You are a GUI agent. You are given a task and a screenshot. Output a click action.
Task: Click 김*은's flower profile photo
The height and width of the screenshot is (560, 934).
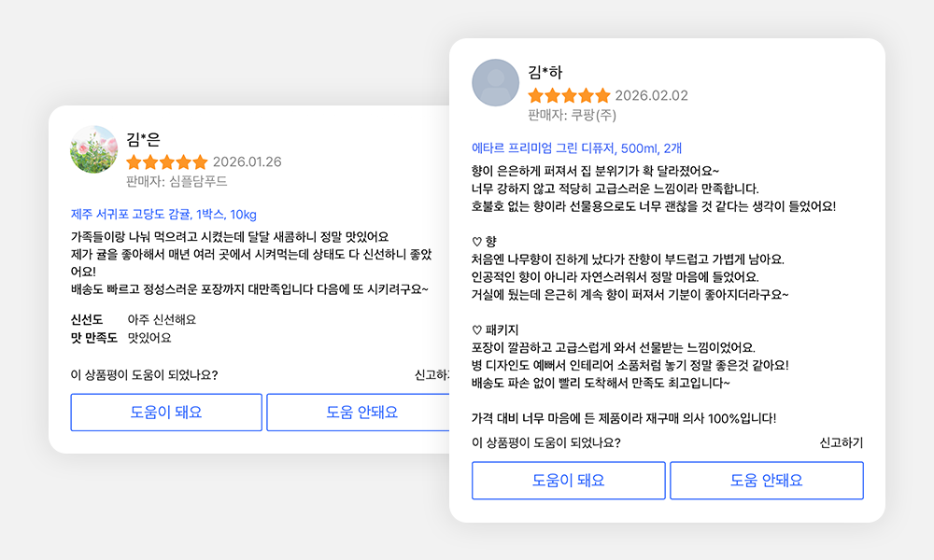[93, 149]
